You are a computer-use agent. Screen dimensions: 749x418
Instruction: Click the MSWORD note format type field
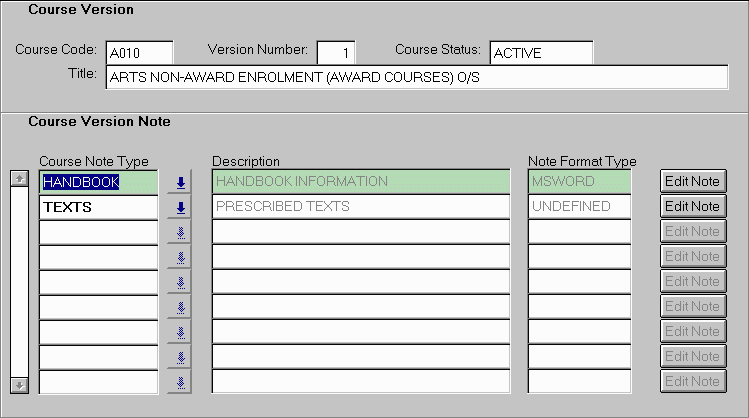coord(579,182)
